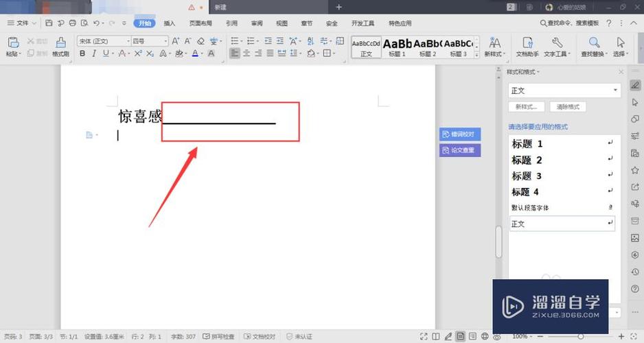Click the new tab plus icon in title bar
The width and height of the screenshot is (644, 343).
339,7
